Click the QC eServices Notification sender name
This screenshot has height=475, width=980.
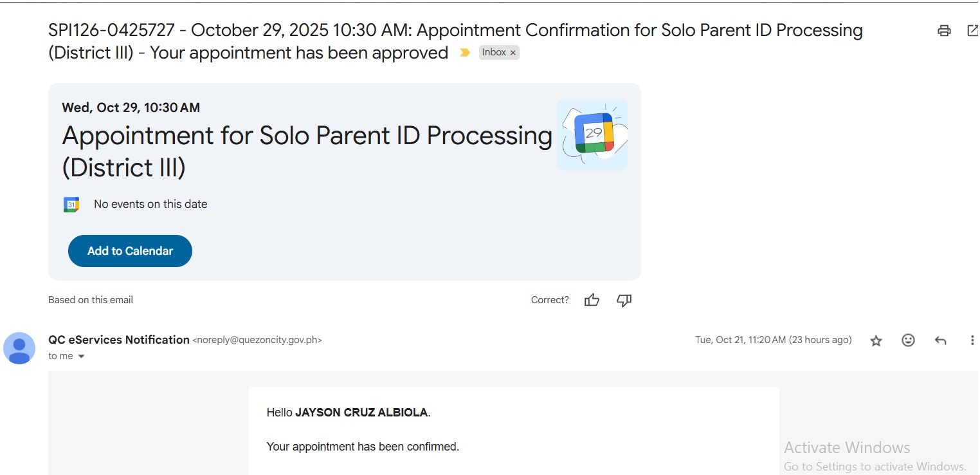[119, 340]
